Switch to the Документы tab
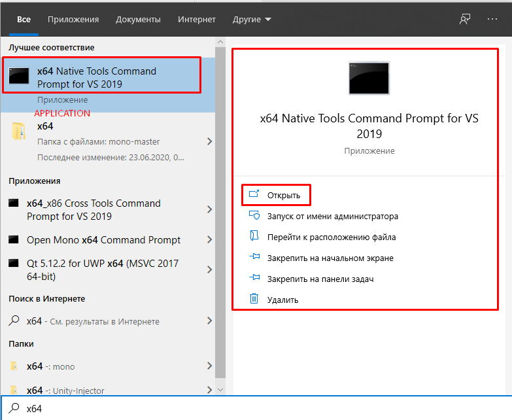 click(x=138, y=20)
